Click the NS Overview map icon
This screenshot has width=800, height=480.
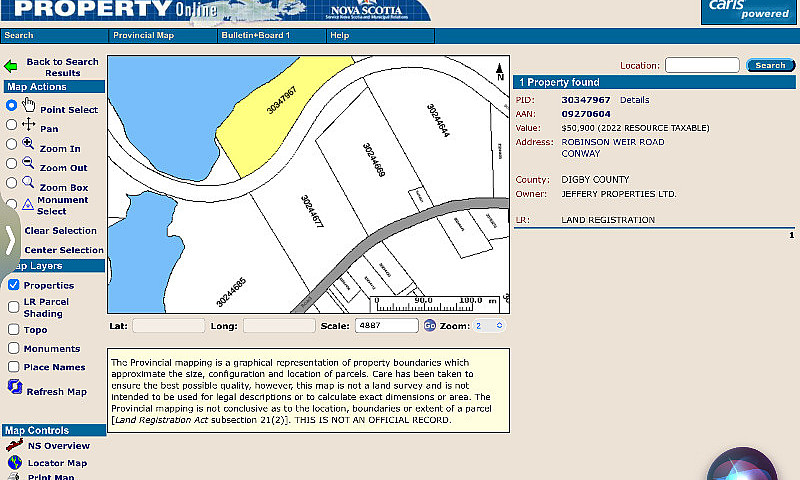point(14,445)
